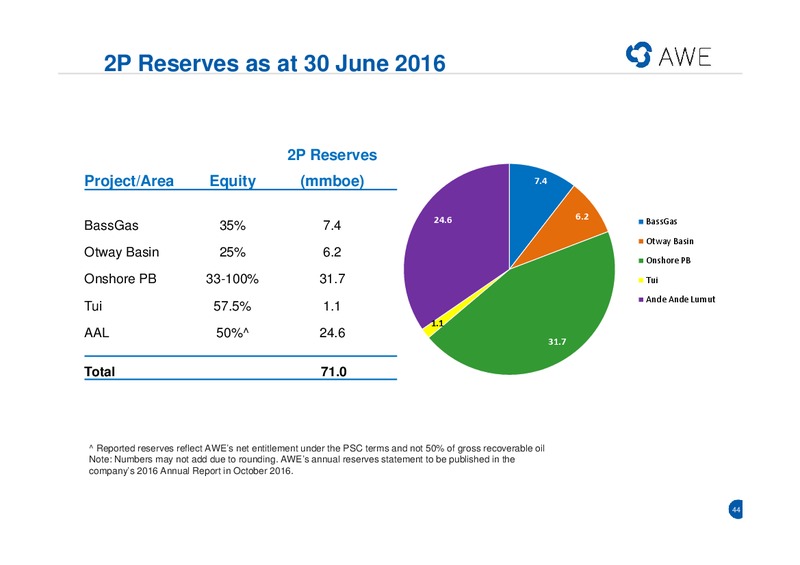Select the '25%' equity cell
Image resolution: width=800 pixels, height=565 pixels.
pos(233,252)
